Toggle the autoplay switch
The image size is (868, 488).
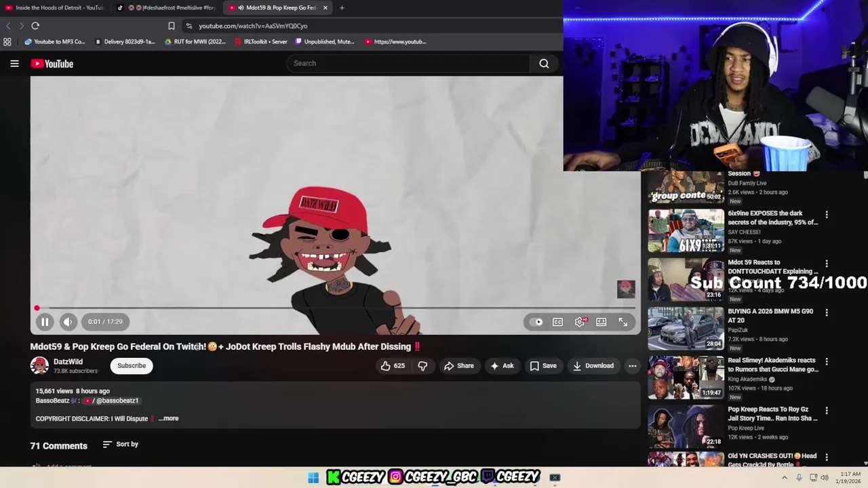coord(538,322)
